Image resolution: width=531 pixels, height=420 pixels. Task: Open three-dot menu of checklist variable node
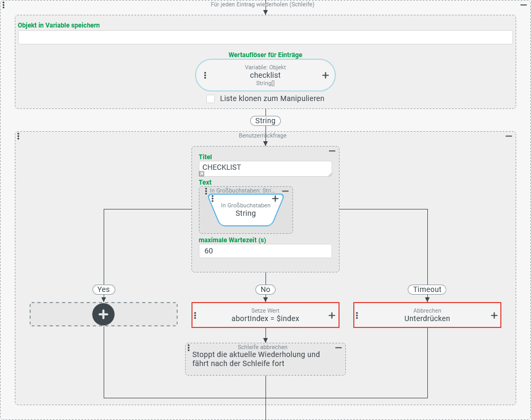click(205, 75)
